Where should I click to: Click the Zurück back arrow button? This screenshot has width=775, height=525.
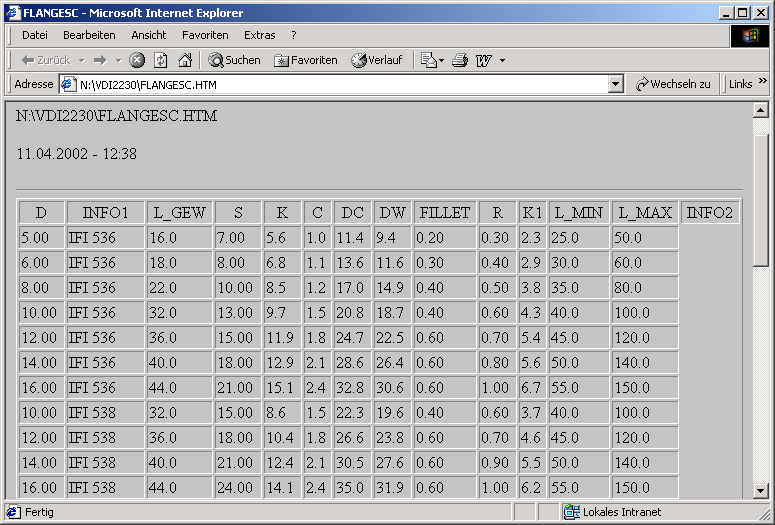coord(45,60)
